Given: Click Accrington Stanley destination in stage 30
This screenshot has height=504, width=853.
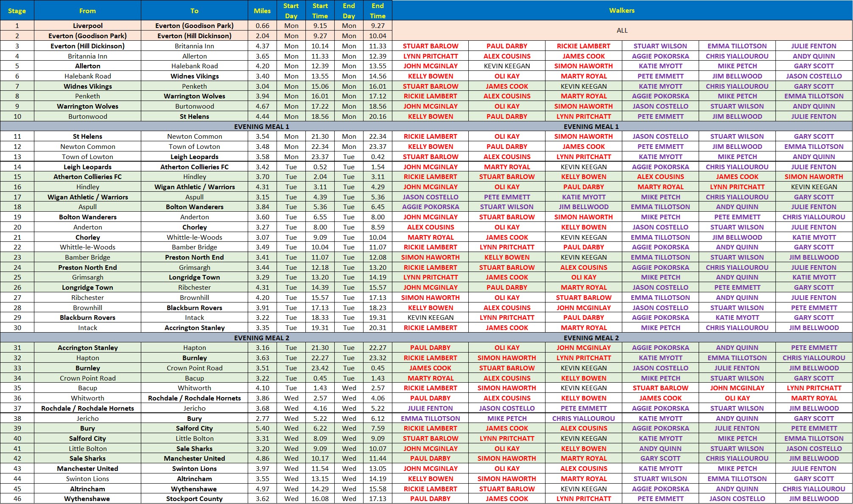Looking at the screenshot, I should [194, 328].
